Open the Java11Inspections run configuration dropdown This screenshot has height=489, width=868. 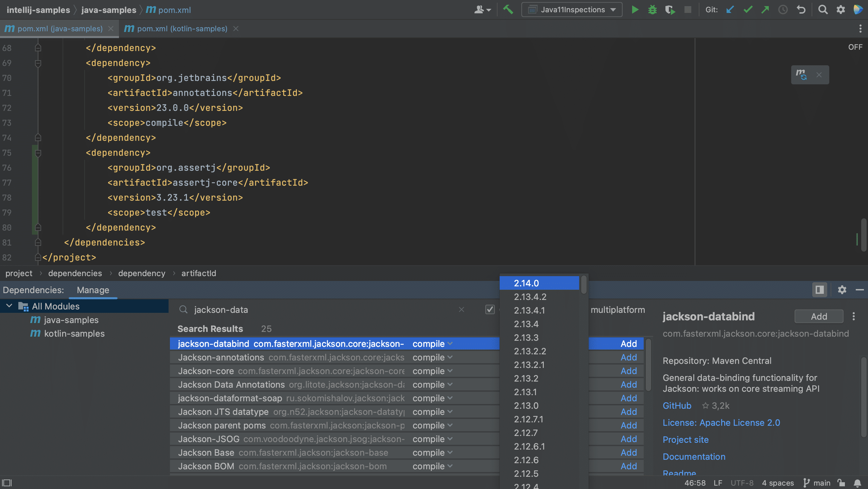pyautogui.click(x=572, y=10)
